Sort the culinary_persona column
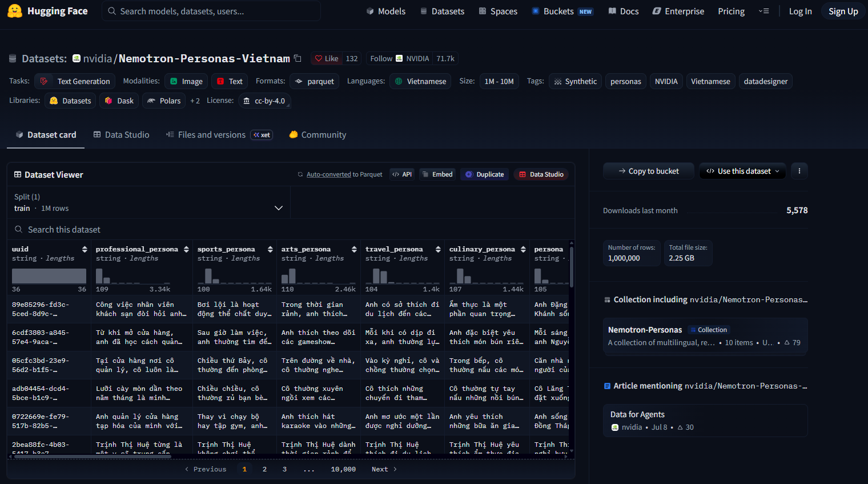 [x=523, y=249]
